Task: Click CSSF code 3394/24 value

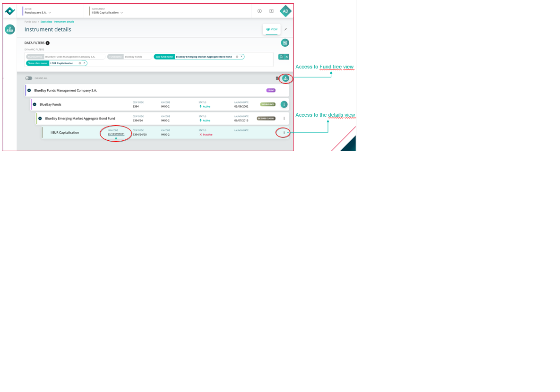Action: 138,121
